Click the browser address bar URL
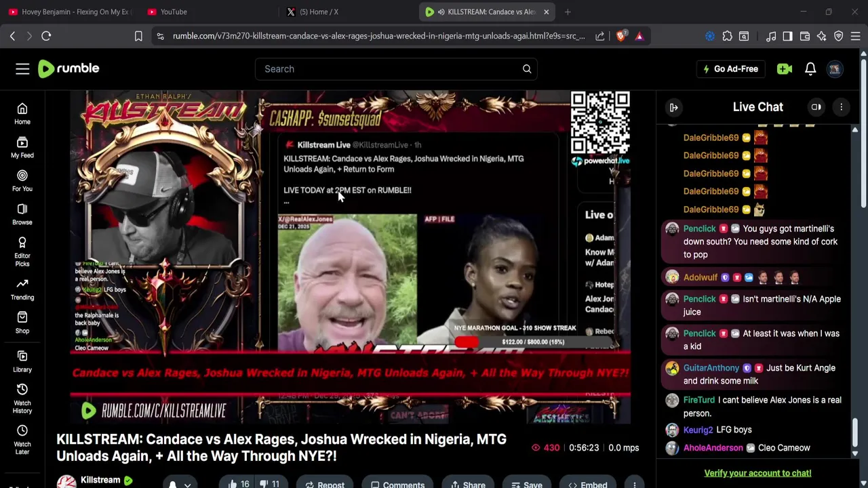This screenshot has height=488, width=868. [378, 36]
